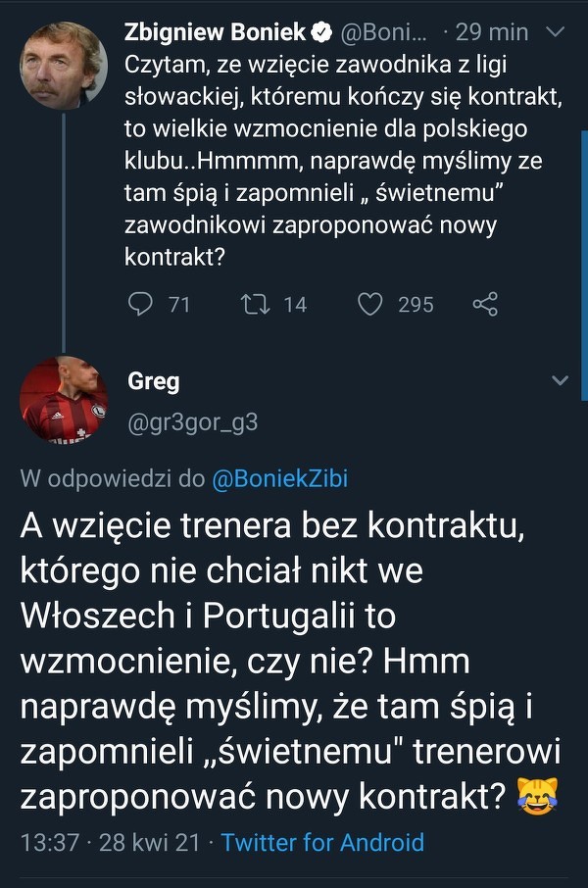Image resolution: width=588 pixels, height=888 pixels.
Task: Click the 295 likes count
Action: pyautogui.click(x=416, y=305)
